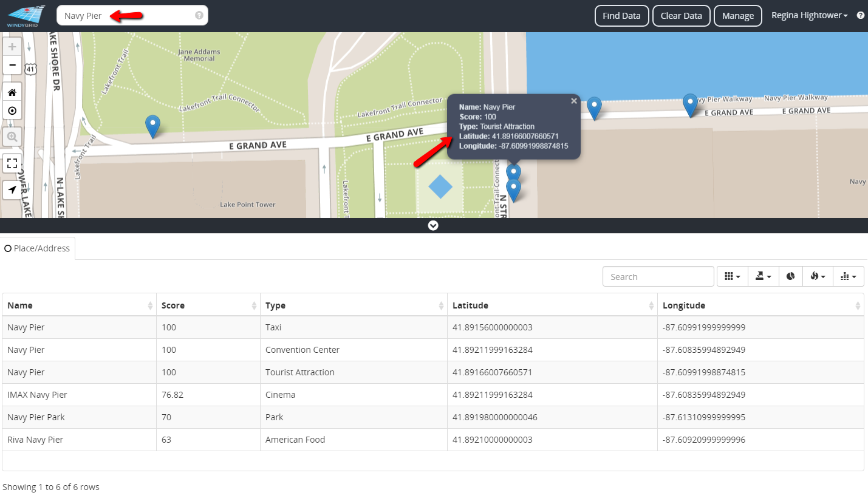This screenshot has width=868, height=501.
Task: Click the locate arrow map tool
Action: tap(12, 189)
